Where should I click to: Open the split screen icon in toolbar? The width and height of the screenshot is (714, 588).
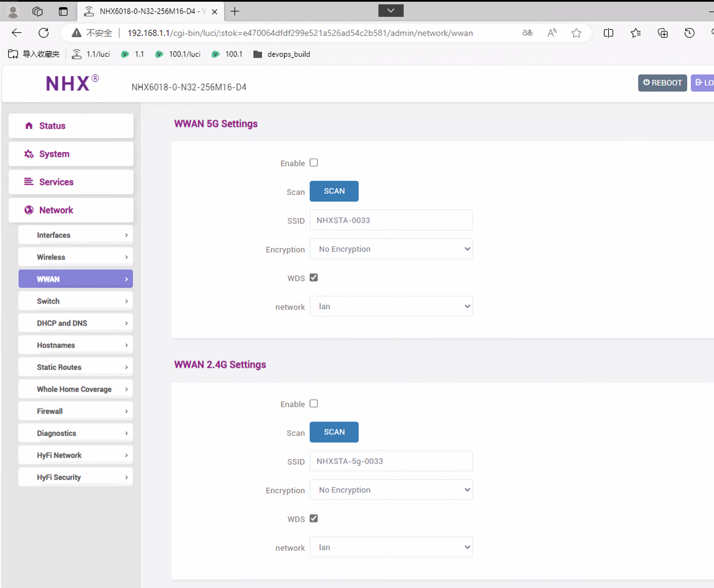pyautogui.click(x=608, y=33)
